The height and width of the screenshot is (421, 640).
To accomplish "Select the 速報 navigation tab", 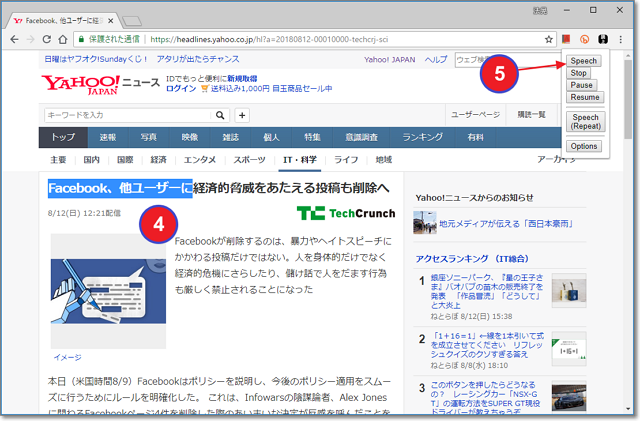I will [x=107, y=137].
